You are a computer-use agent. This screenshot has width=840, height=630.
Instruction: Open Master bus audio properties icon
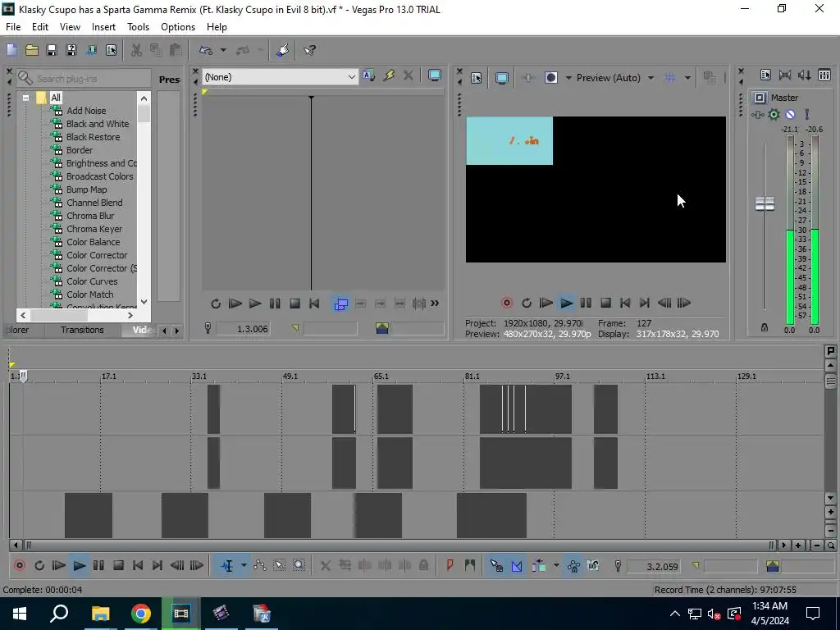pyautogui.click(x=765, y=75)
